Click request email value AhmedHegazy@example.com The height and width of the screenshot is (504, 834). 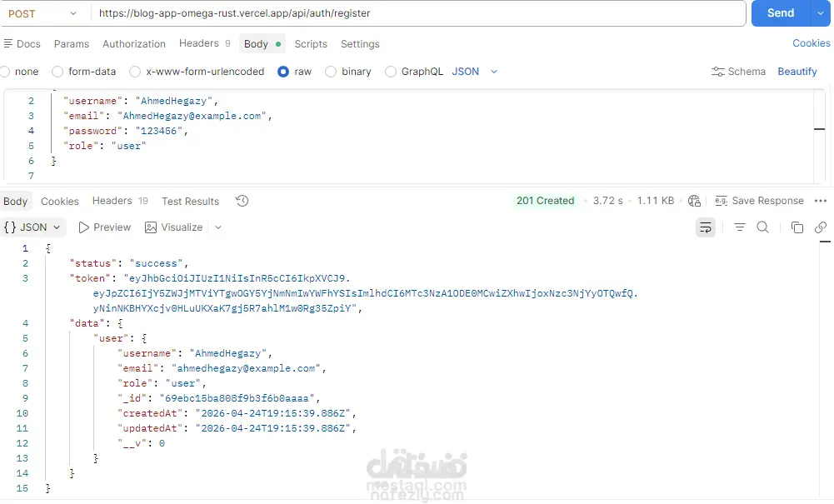192,115
